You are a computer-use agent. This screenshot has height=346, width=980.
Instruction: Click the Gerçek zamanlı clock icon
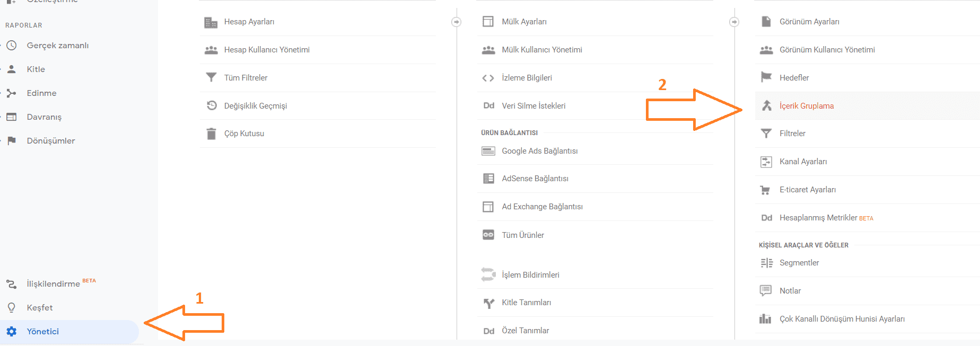point(12,46)
